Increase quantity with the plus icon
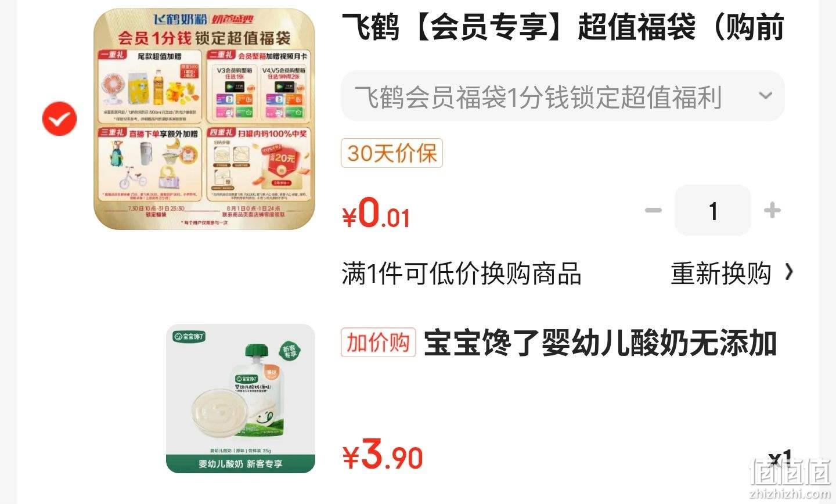The width and height of the screenshot is (836, 504). click(772, 210)
